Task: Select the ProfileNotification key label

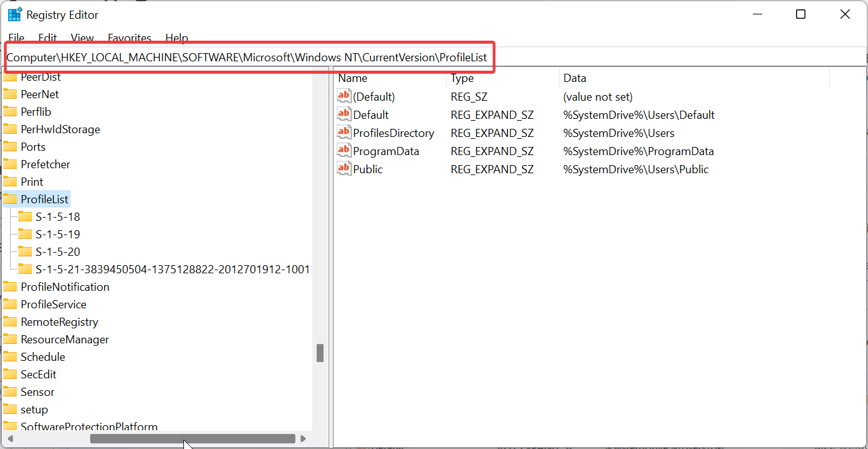Action: (x=65, y=287)
